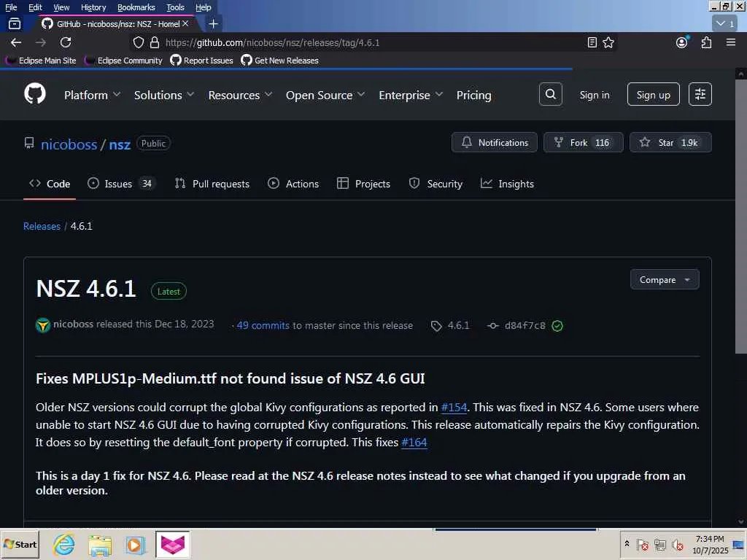The width and height of the screenshot is (747, 560).
Task: Expand the Enterprise dropdown
Action: coord(411,96)
